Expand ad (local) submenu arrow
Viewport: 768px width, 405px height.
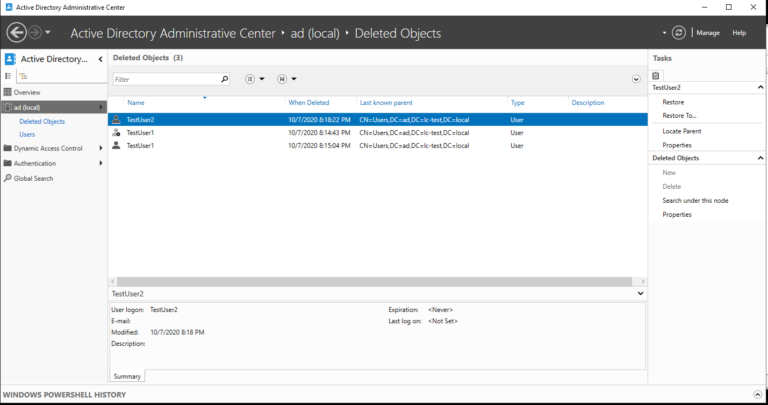pyautogui.click(x=101, y=107)
